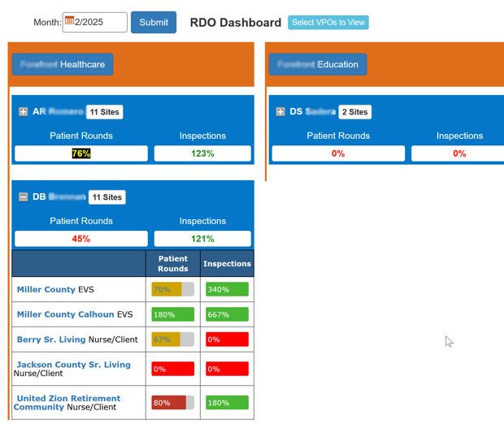
Task: Open Select VPOs to View
Action: [328, 23]
